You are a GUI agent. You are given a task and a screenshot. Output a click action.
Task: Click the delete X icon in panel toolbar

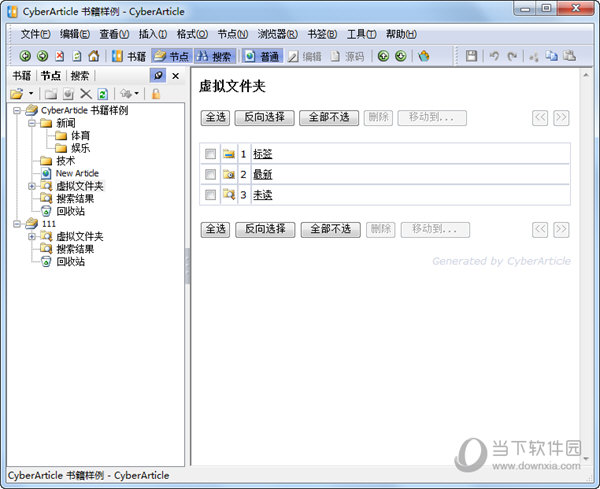86,93
